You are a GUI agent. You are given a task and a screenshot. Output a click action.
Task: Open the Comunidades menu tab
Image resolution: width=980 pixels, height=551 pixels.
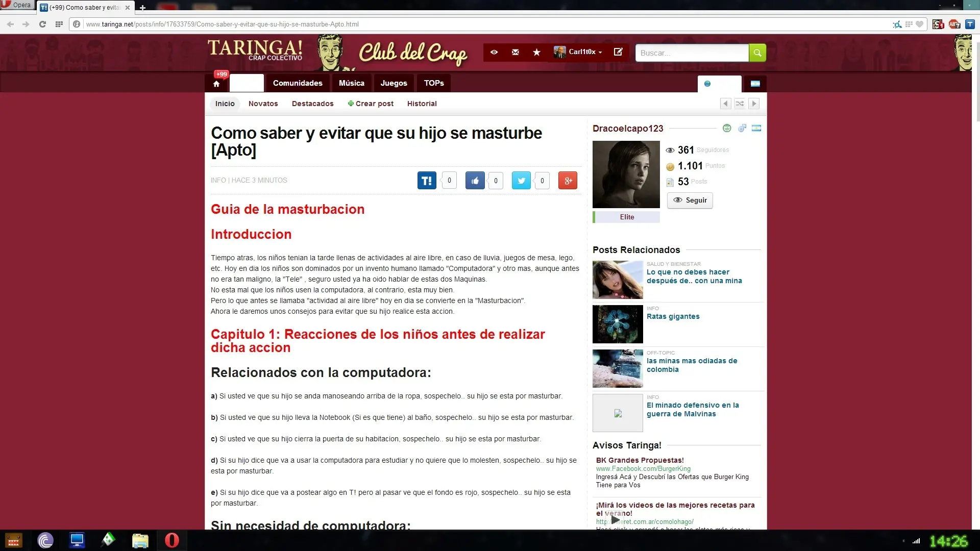(298, 83)
